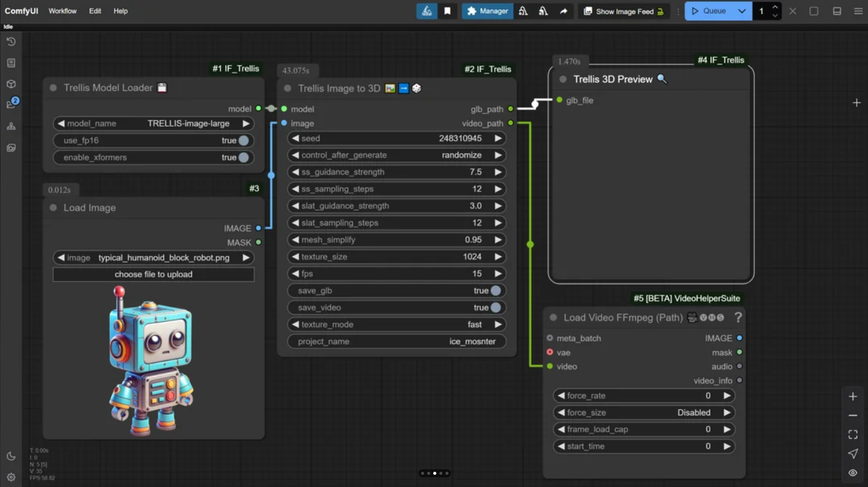Click the bookmark icon in top toolbar
This screenshot has width=868, height=487.
(447, 11)
